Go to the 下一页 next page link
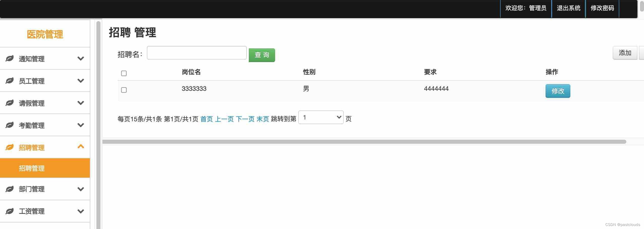The width and height of the screenshot is (644, 229). click(x=245, y=119)
